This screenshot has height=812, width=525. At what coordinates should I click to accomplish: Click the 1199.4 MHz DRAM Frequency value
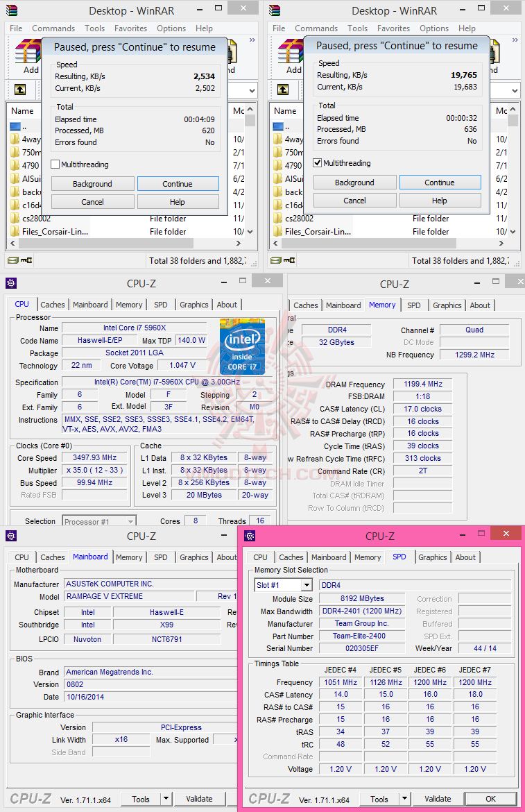coord(422,384)
